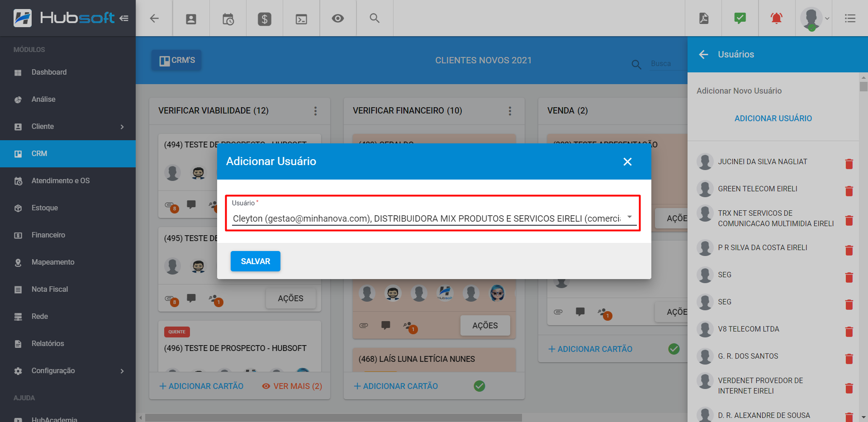Screen dimensions: 868x422
Task: Add card to VENDA column
Action: tap(590, 349)
